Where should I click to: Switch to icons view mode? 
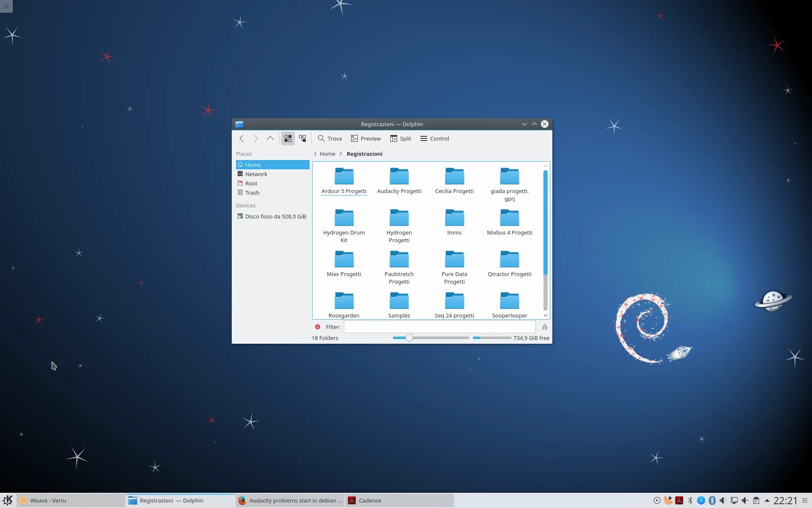click(288, 138)
